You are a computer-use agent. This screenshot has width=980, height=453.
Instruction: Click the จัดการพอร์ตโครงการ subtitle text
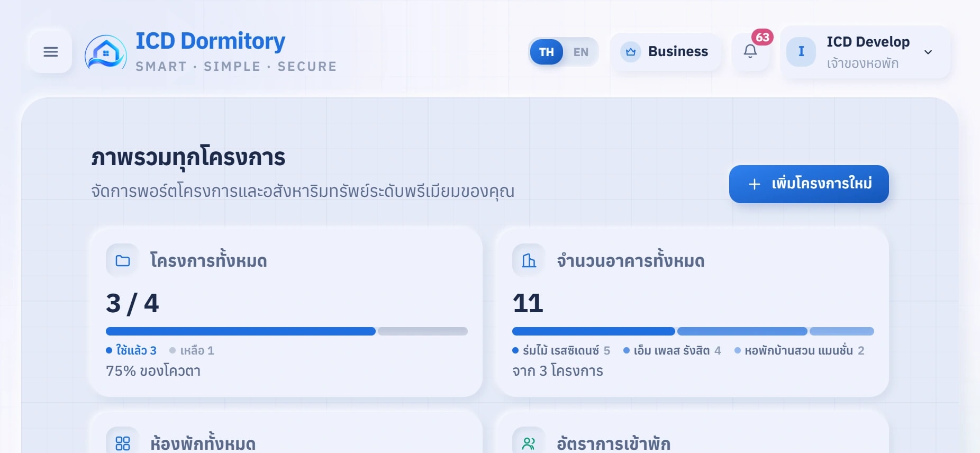303,191
